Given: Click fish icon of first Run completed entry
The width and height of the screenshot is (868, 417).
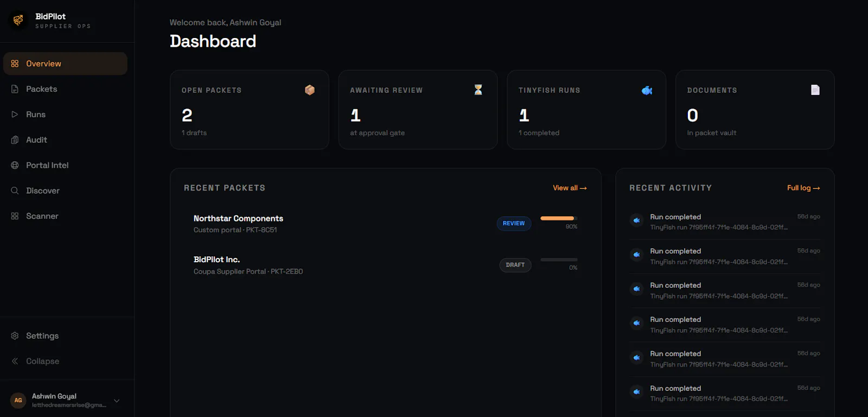Looking at the screenshot, I should tap(636, 220).
